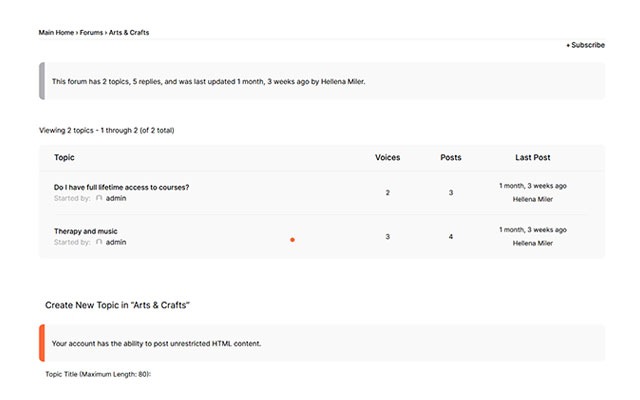The image size is (640, 400).
Task: View Hellena Miler profile in first topic row
Action: [x=532, y=199]
